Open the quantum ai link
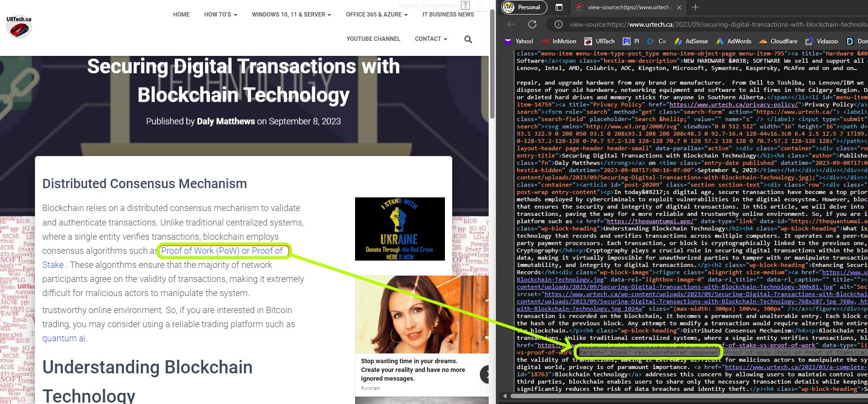Image resolution: width=868 pixels, height=404 pixels. (64, 338)
